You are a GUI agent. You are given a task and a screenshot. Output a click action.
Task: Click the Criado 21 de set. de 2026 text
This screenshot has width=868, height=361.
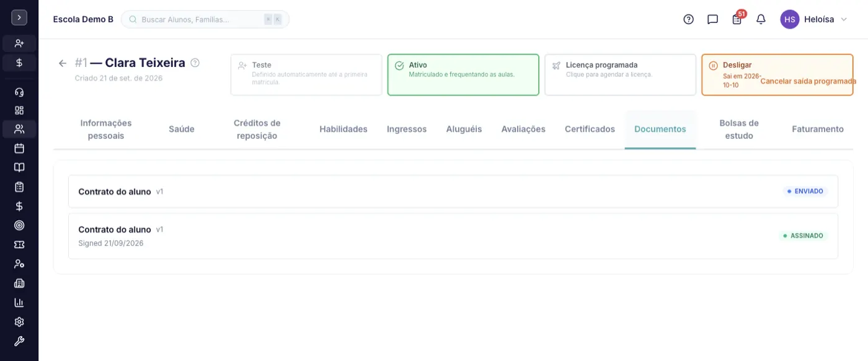pyautogui.click(x=119, y=78)
